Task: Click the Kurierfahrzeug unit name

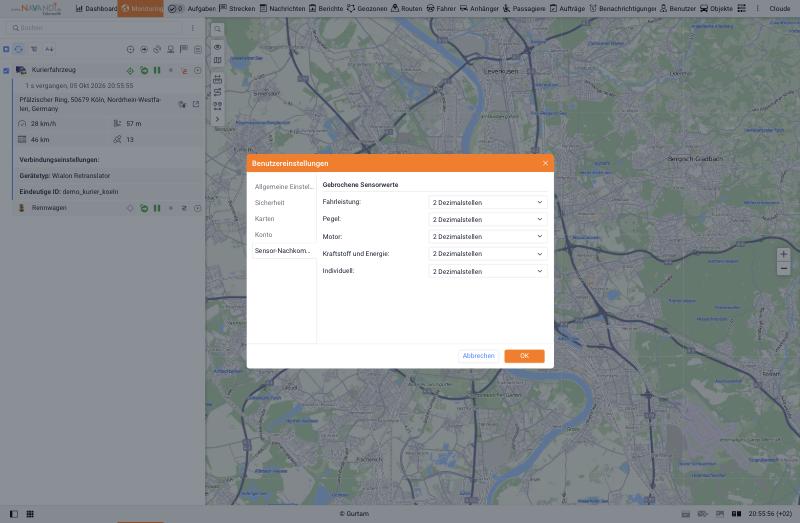Action: [x=54, y=70]
